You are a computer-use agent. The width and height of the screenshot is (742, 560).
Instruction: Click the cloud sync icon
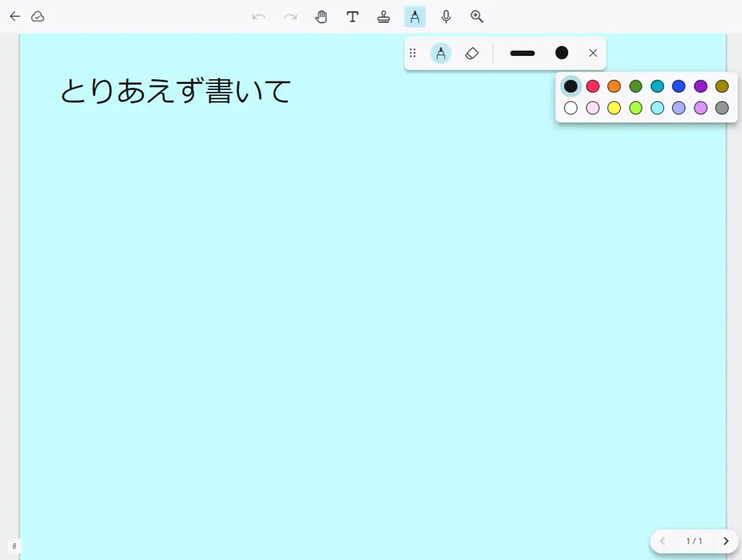click(x=37, y=16)
